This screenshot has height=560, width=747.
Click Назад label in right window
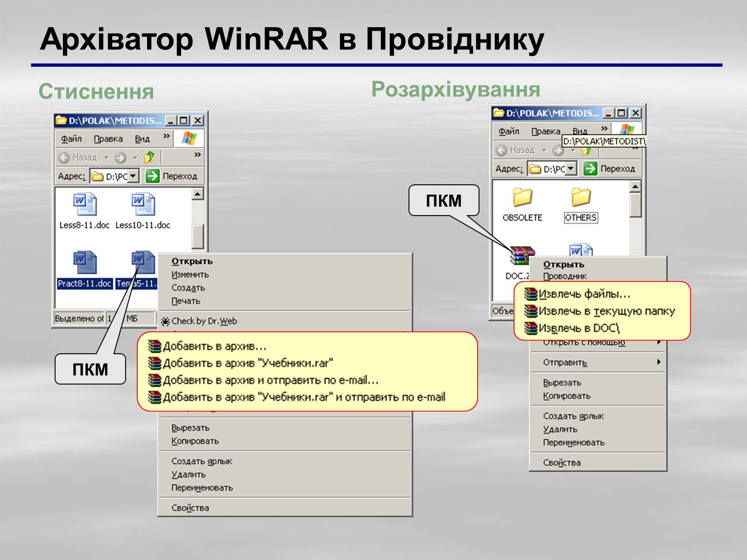coord(522,150)
